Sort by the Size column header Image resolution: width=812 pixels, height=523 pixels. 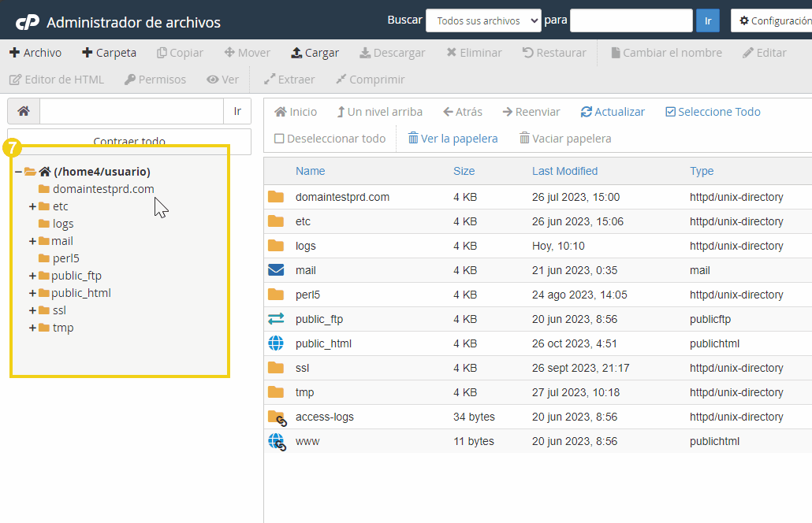click(x=464, y=171)
